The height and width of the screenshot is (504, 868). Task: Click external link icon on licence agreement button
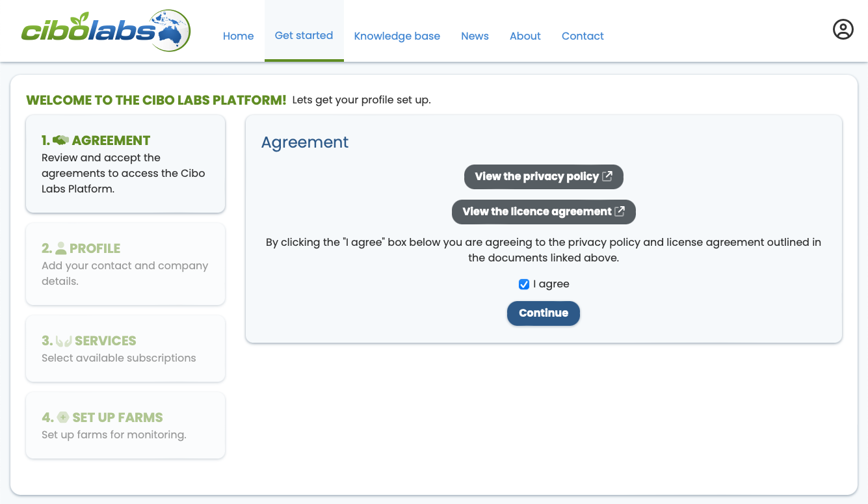tap(620, 211)
